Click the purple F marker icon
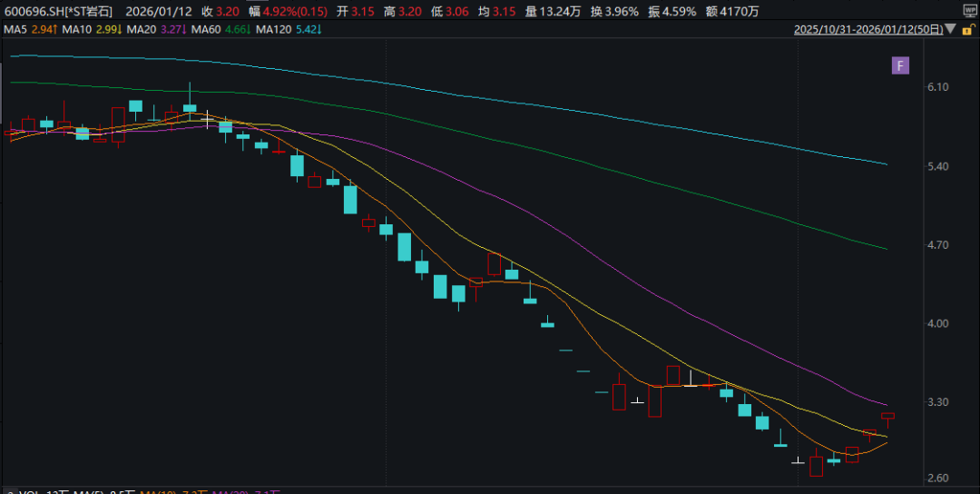The width and height of the screenshot is (980, 494). [900, 65]
